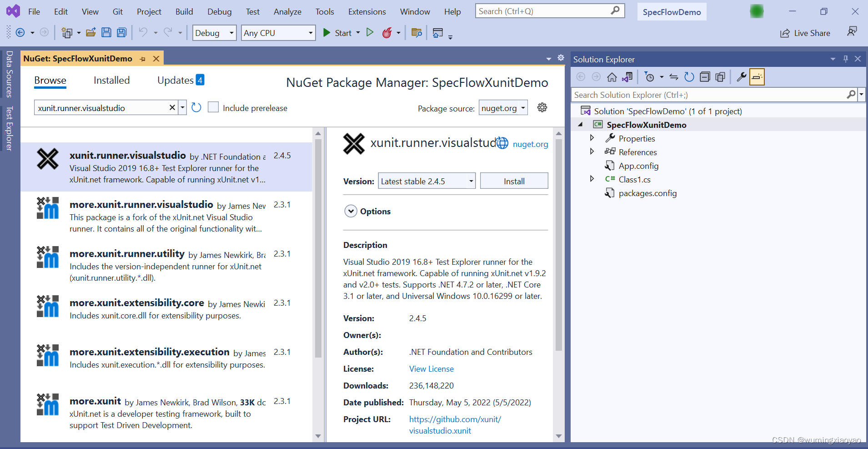
Task: Clear the NuGet search box with X
Action: click(x=172, y=107)
